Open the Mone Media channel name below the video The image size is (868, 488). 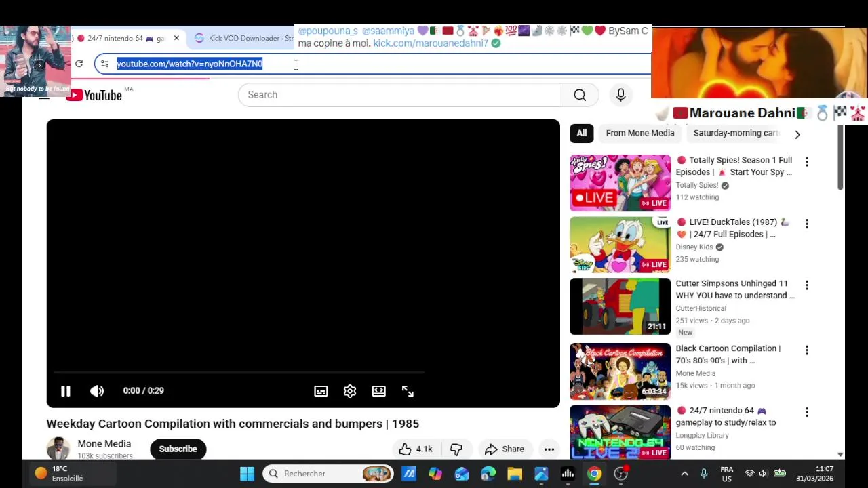coord(104,444)
